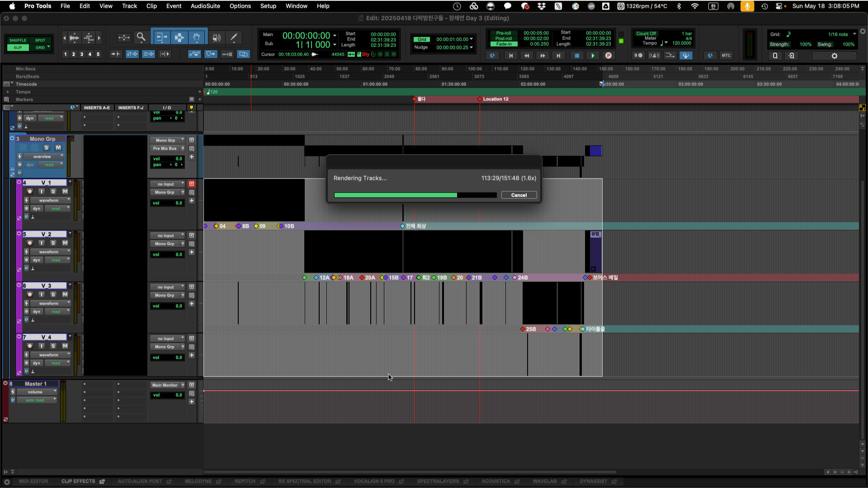Toggle Pre-roll in transport

pos(504,33)
